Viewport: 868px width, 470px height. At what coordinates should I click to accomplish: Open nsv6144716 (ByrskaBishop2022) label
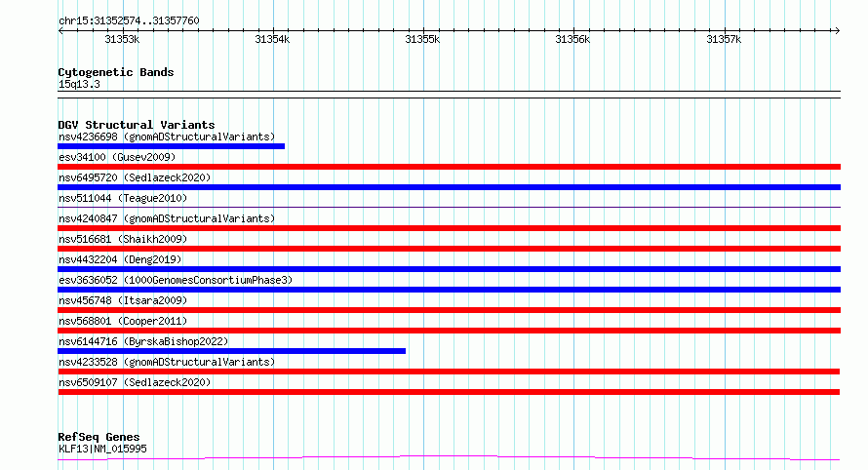(x=143, y=341)
